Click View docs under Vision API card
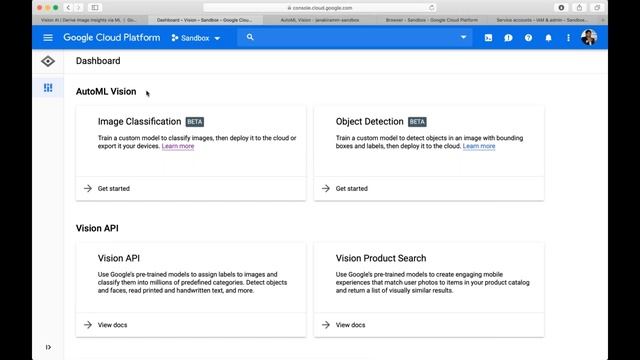640x360 pixels. [x=112, y=325]
